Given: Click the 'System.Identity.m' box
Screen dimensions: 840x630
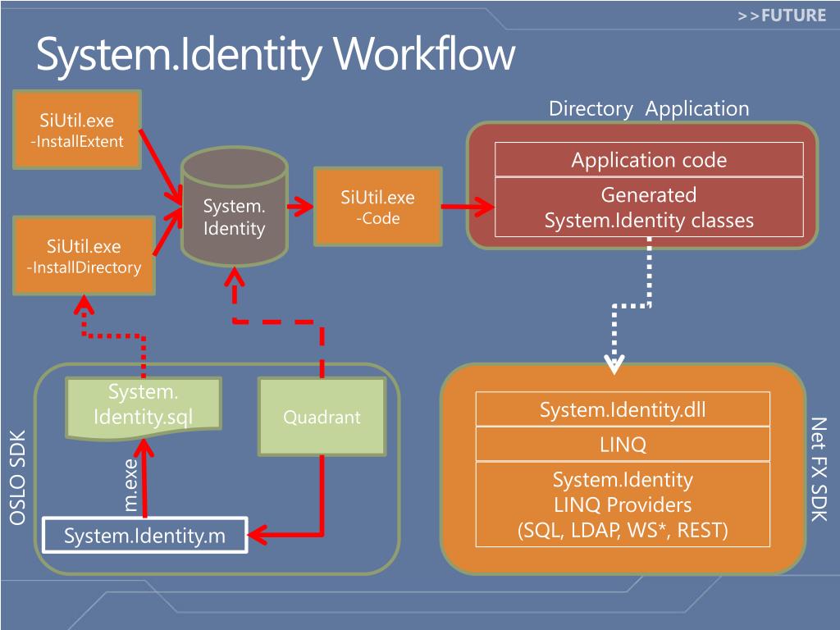Looking at the screenshot, I should (144, 535).
